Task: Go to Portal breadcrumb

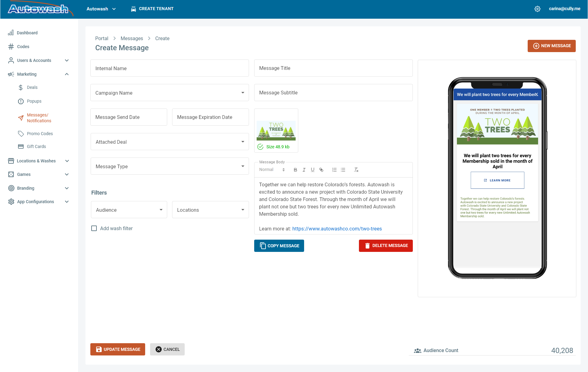Action: (102, 38)
